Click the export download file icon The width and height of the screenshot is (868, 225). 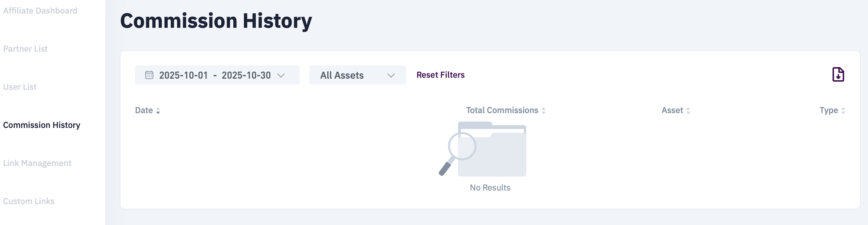pos(838,74)
